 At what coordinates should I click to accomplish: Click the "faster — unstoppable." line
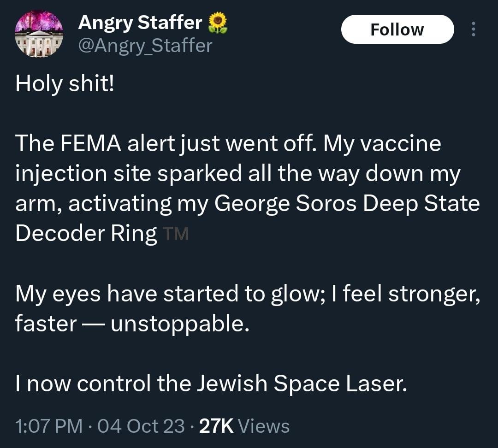point(132,324)
